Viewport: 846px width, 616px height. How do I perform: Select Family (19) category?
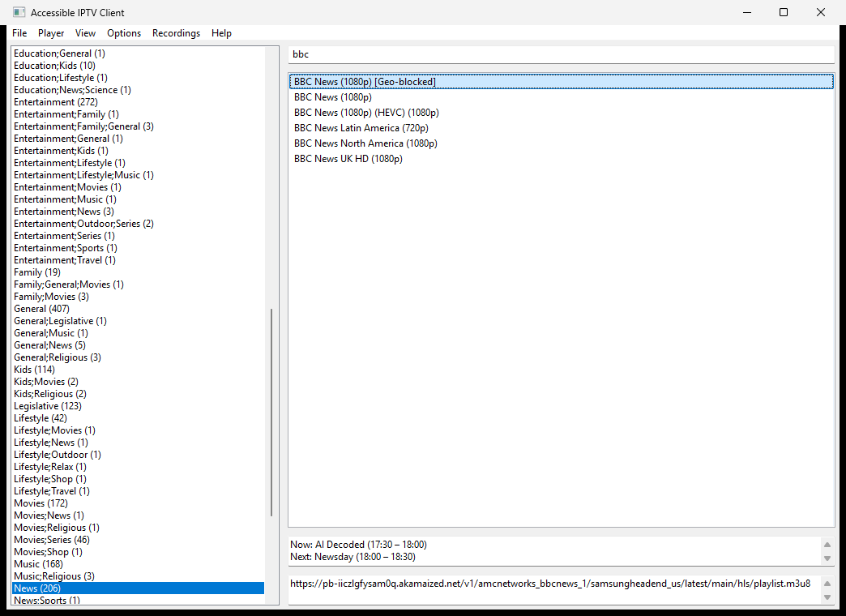coord(138,272)
